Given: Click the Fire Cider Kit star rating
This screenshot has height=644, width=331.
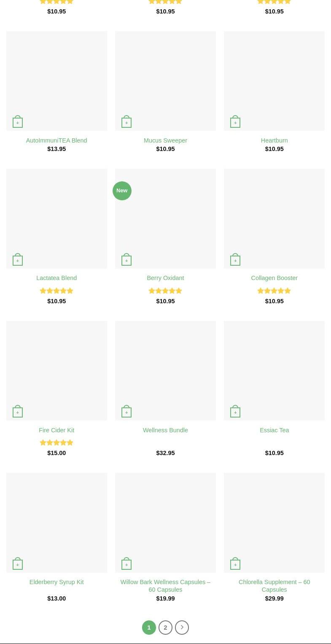Looking at the screenshot, I should [x=57, y=442].
